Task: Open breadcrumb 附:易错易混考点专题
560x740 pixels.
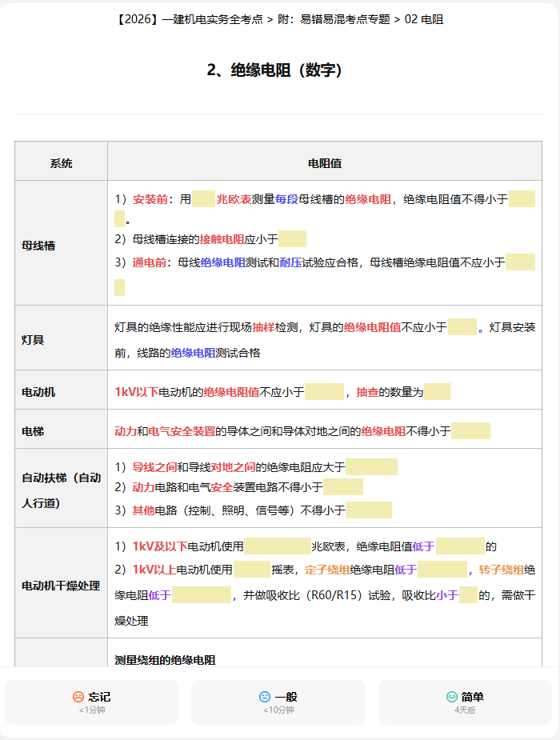Action: pos(334,19)
